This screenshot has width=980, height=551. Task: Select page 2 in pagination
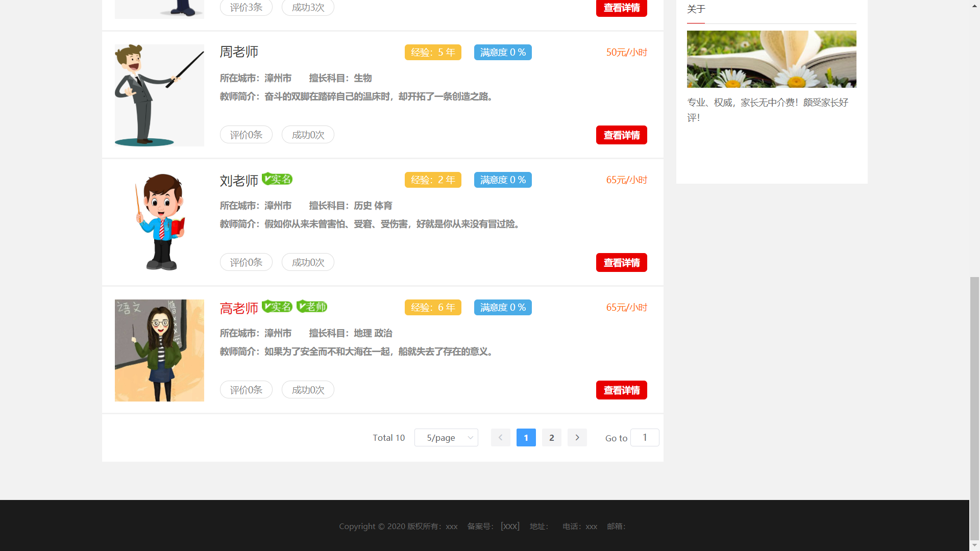tap(551, 438)
